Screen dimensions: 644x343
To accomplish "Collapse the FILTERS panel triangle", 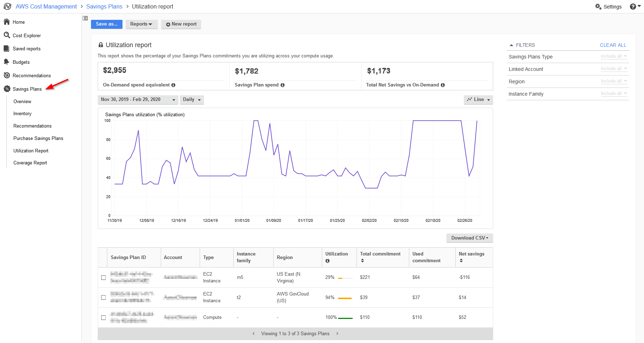I will click(511, 45).
